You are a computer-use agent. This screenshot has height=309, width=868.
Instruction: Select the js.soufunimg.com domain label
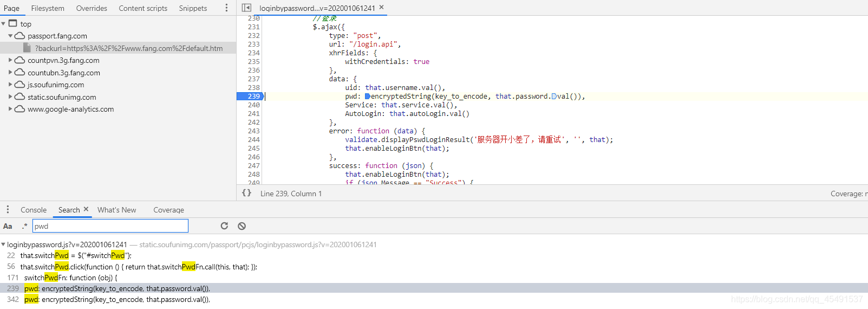56,85
